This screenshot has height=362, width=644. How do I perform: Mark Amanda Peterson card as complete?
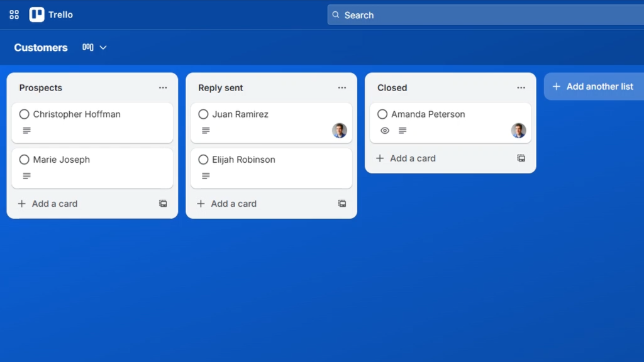click(382, 114)
